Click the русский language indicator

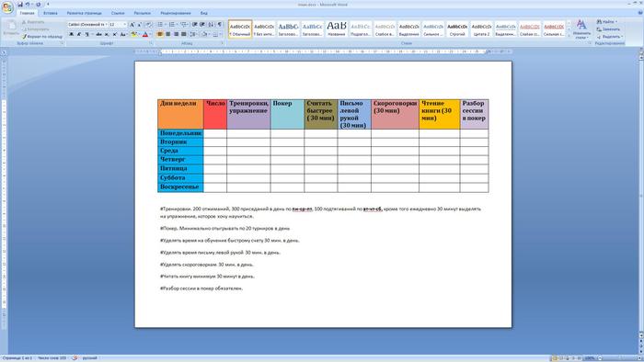[89, 358]
